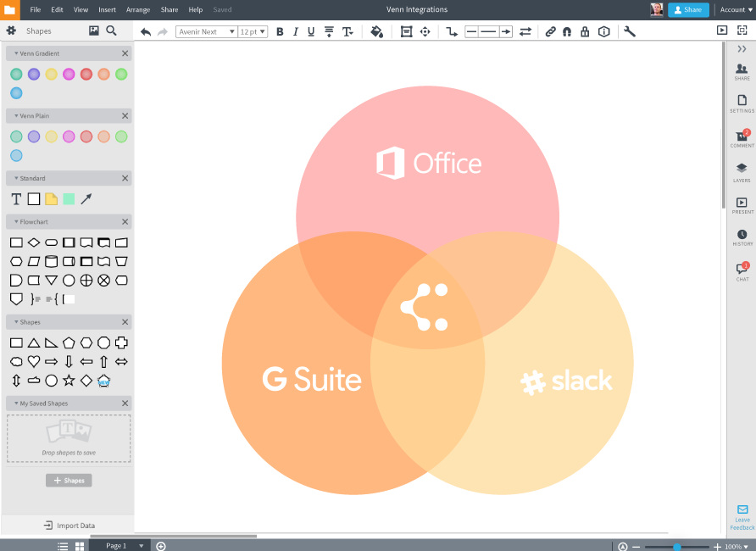Open the Insert menu
This screenshot has width=756, height=551.
click(107, 9)
